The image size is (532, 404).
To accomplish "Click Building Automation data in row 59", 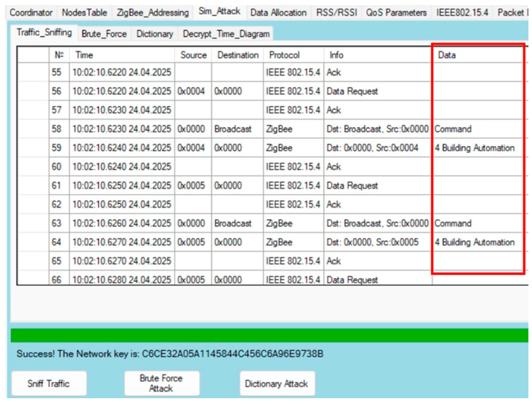I will coord(474,148).
